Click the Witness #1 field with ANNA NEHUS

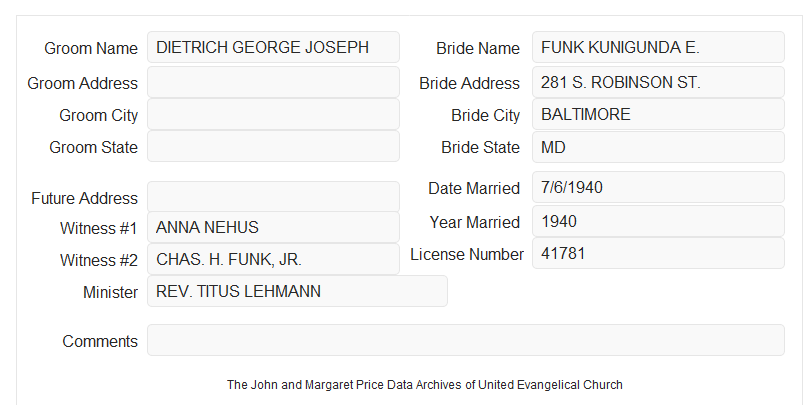pyautogui.click(x=273, y=227)
